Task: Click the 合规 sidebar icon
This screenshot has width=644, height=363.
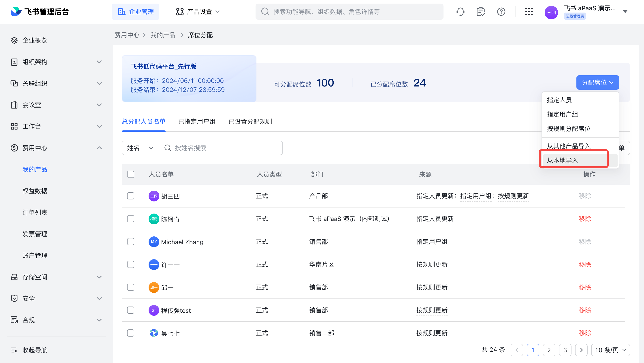Action: (x=14, y=320)
